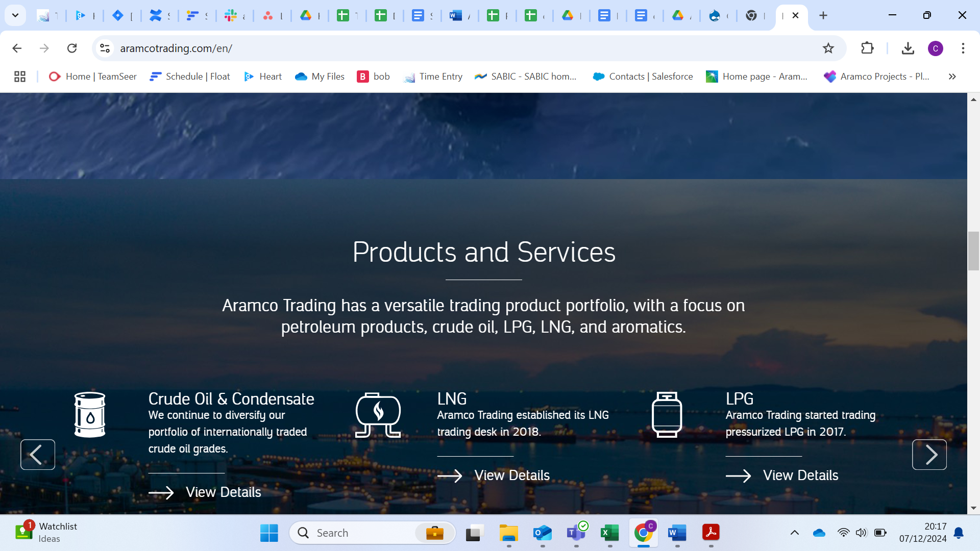This screenshot has width=980, height=551.
Task: Click the scrollbar down arrow
Action: point(973,508)
